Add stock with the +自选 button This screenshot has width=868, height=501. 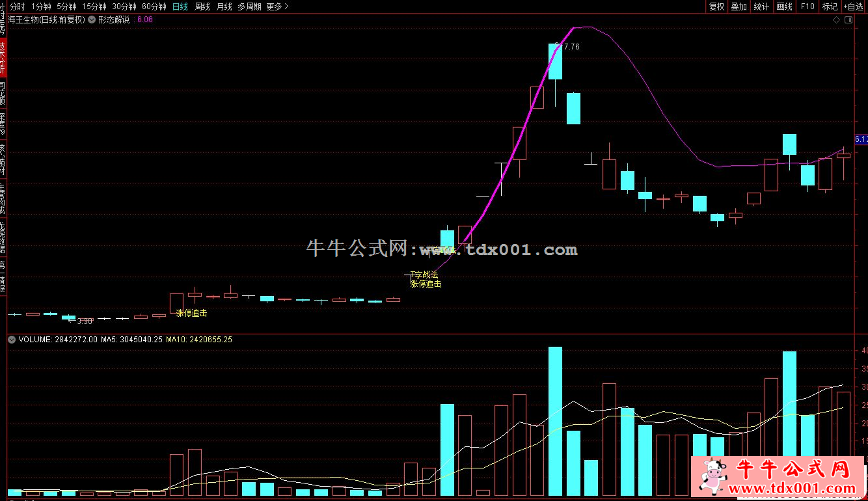[x=854, y=7]
